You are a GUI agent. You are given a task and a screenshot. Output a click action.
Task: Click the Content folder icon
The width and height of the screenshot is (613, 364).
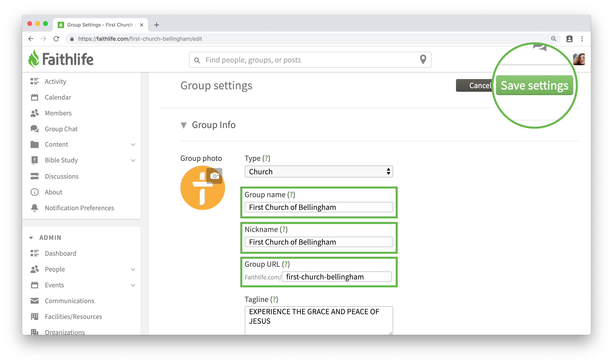34,144
